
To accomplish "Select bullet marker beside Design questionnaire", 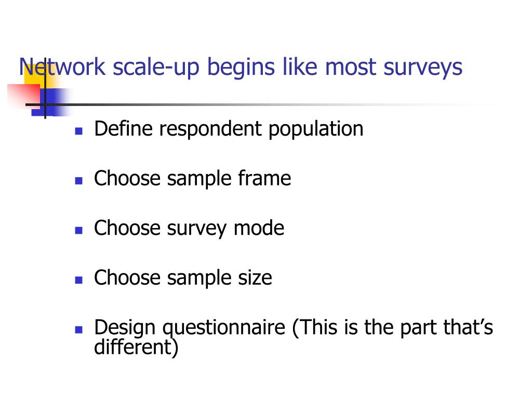I will (x=79, y=329).
